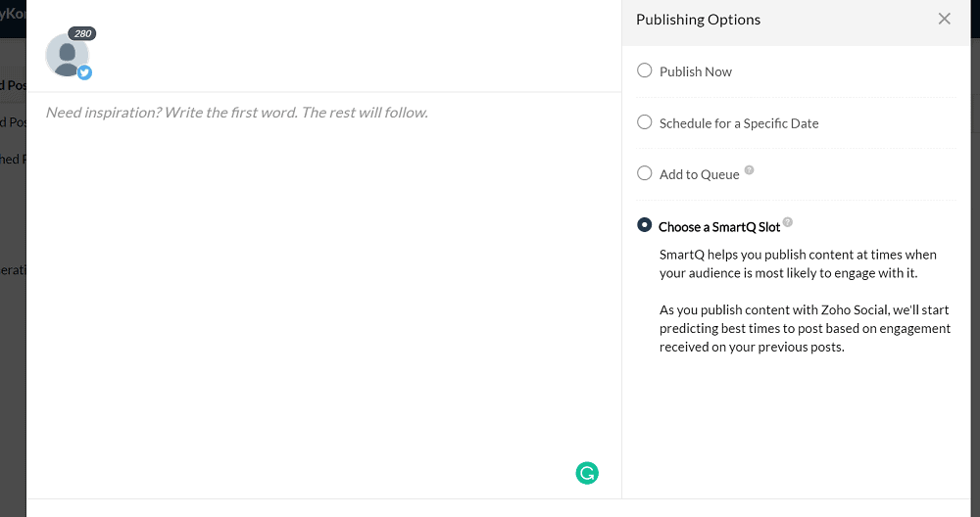The height and width of the screenshot is (517, 980).
Task: Select the Add to Queue radio option
Action: pyautogui.click(x=645, y=173)
